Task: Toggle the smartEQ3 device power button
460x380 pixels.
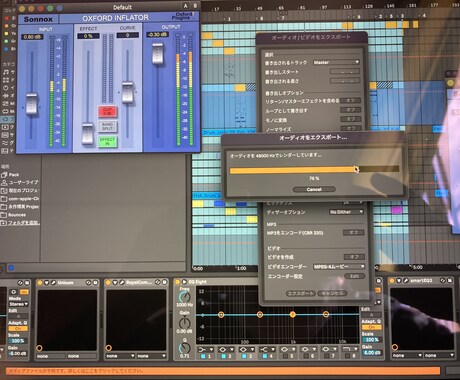Action: pyautogui.click(x=392, y=281)
